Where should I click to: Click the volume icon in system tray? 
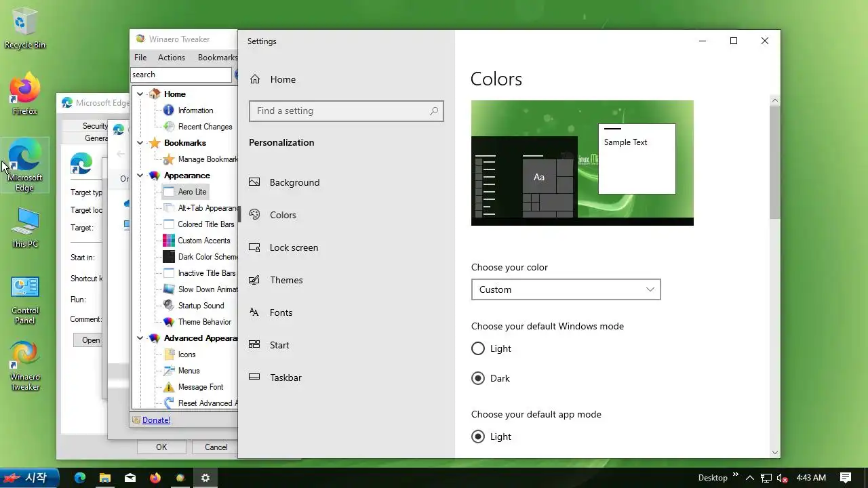[x=781, y=478]
